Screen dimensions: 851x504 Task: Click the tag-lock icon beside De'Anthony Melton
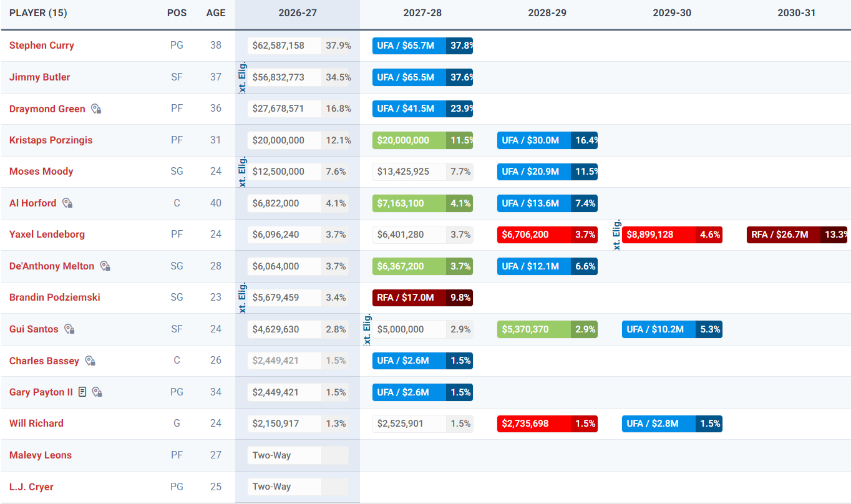[x=105, y=266]
